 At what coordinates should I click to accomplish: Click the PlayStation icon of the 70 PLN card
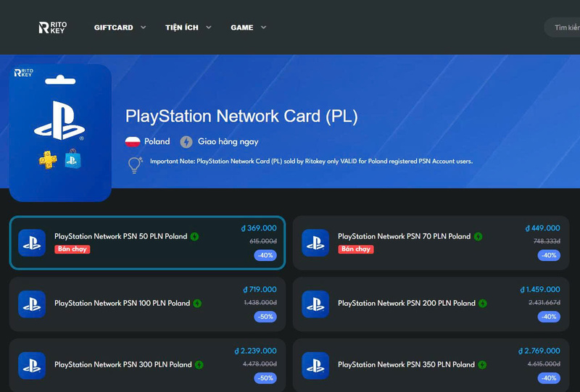tap(315, 243)
